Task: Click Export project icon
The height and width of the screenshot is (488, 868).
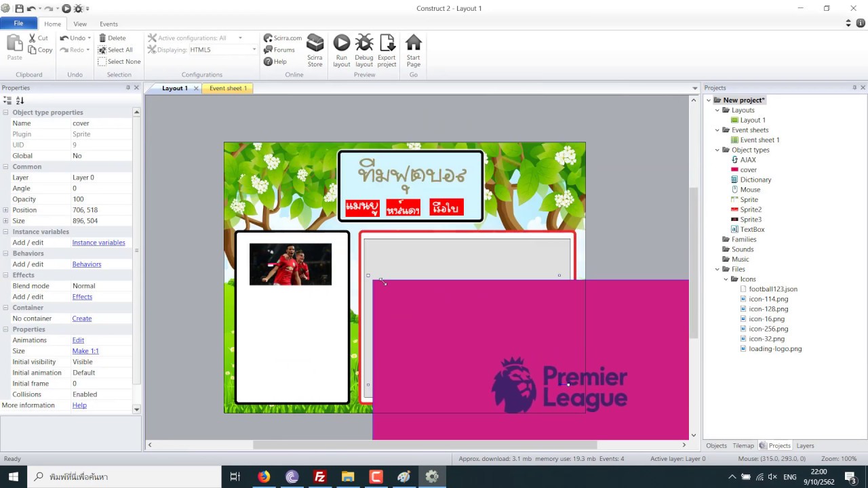Action: pos(387,50)
